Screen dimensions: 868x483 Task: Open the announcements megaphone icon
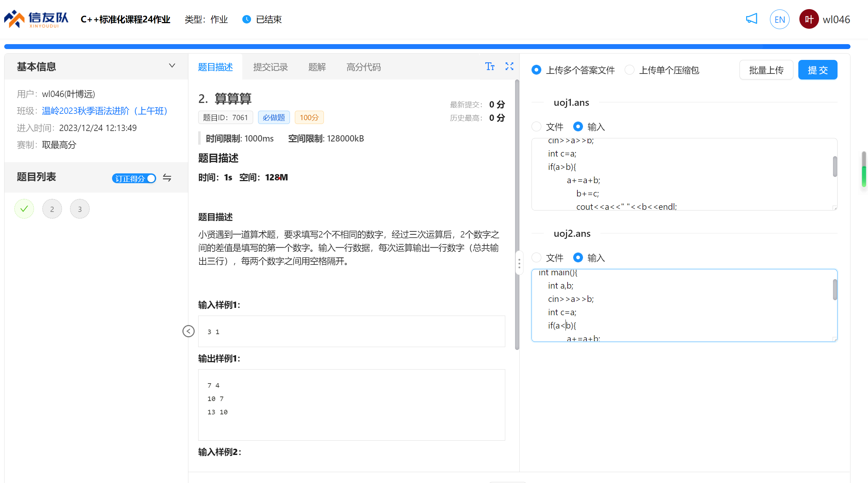pyautogui.click(x=751, y=19)
